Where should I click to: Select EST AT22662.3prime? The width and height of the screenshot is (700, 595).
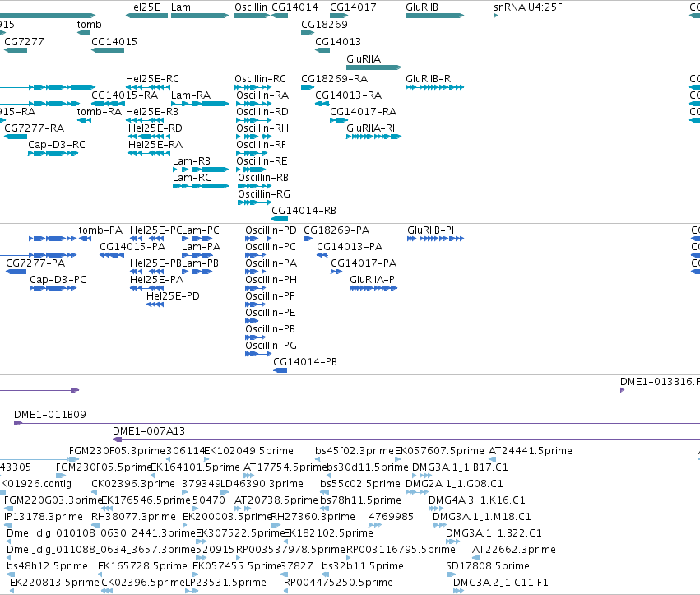pyautogui.click(x=476, y=558)
